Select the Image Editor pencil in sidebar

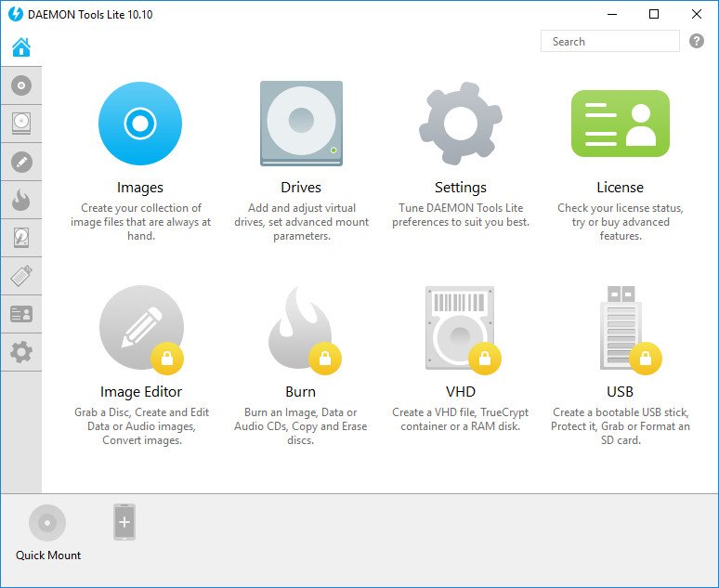pyautogui.click(x=21, y=162)
